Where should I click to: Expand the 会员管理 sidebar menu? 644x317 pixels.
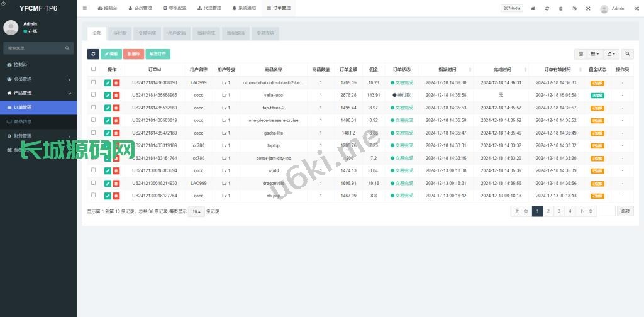38,79
